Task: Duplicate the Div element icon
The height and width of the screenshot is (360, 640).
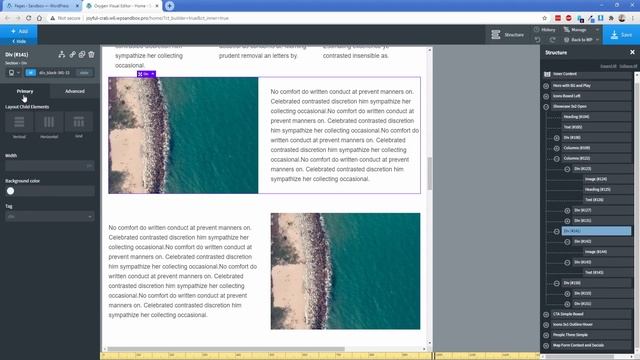Action: pyautogui.click(x=82, y=54)
